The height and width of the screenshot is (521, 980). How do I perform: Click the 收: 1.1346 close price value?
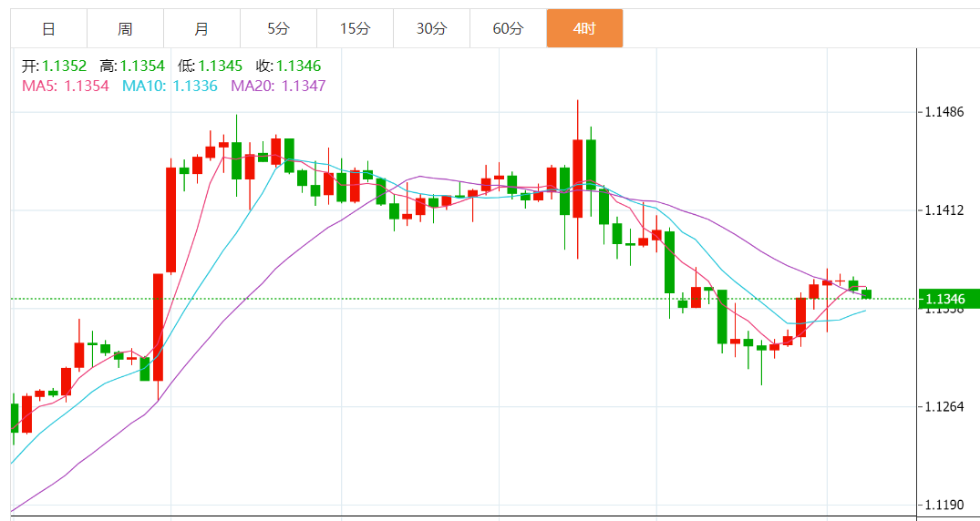(x=288, y=66)
